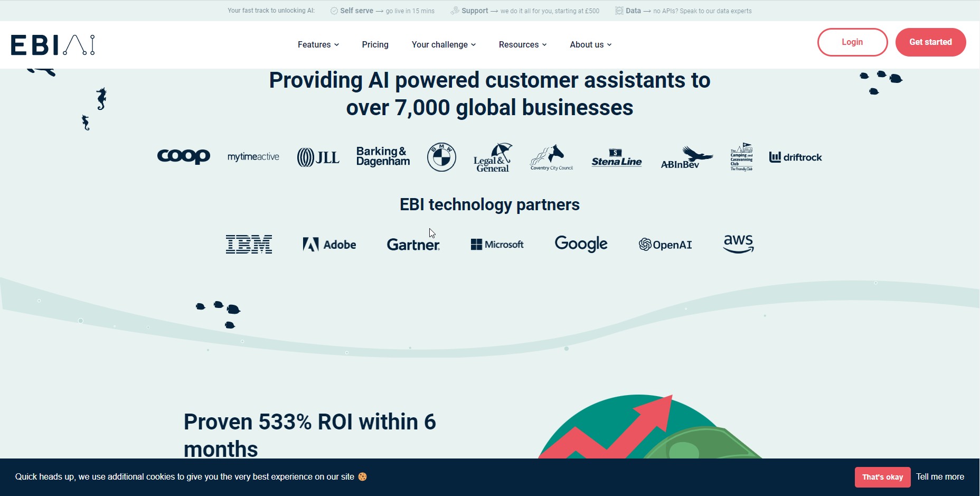Viewport: 980px width, 496px height.
Task: Open the Pricing page
Action: (375, 45)
